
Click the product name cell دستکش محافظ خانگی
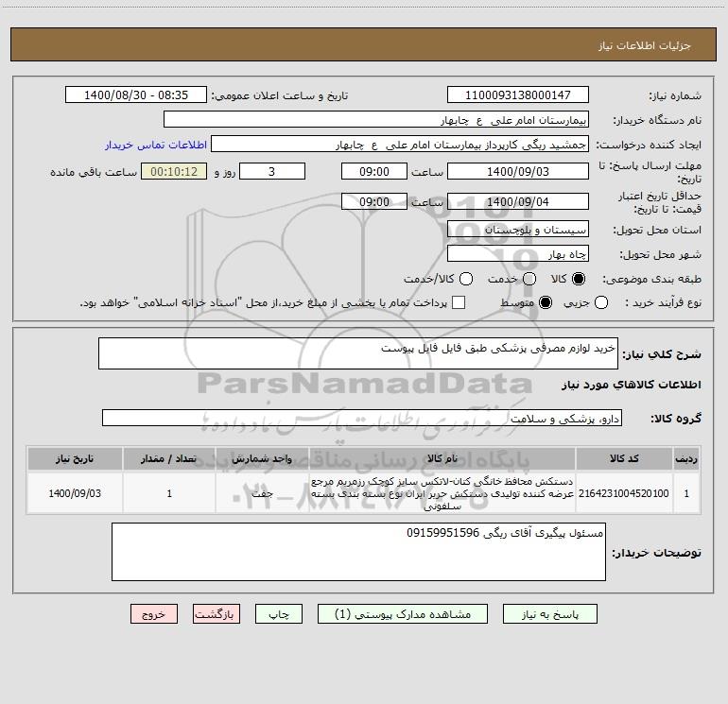[x=442, y=493]
